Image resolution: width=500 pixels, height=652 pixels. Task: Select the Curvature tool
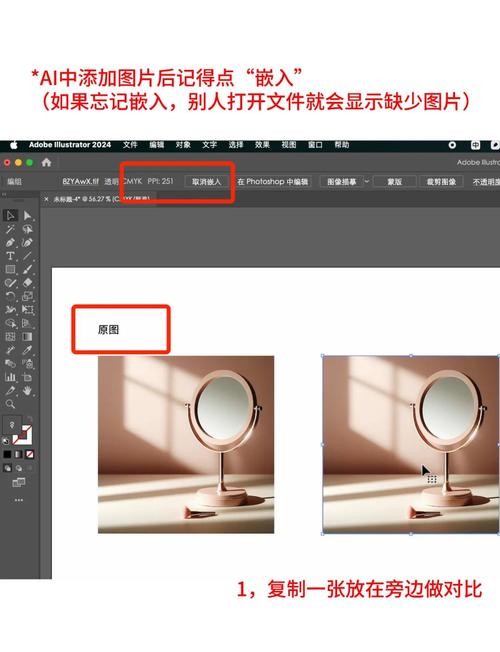tap(27, 242)
